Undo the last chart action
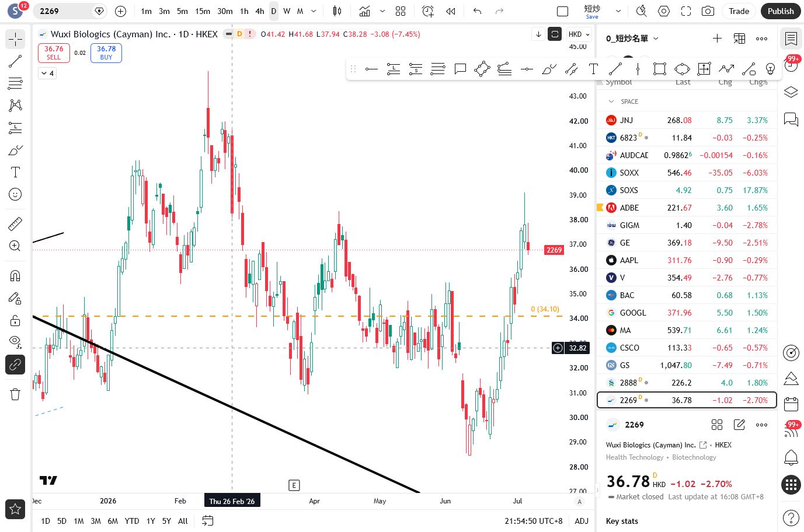This screenshot has height=532, width=804. click(x=477, y=11)
